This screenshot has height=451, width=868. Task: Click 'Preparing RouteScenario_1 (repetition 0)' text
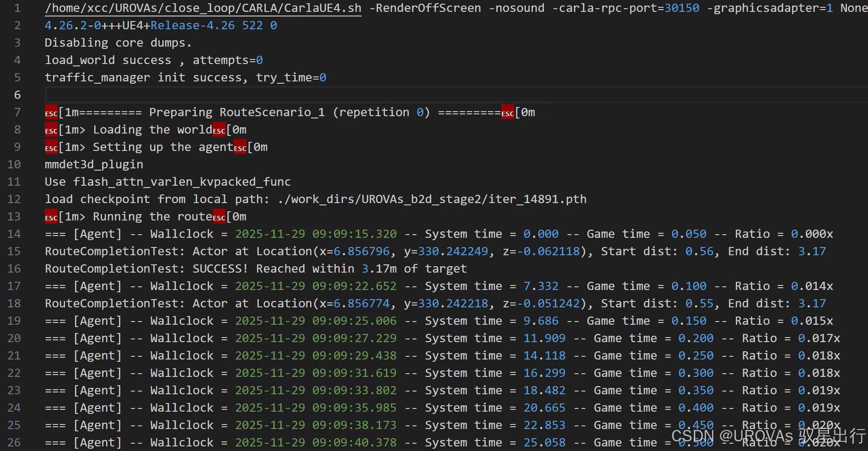pos(289,113)
